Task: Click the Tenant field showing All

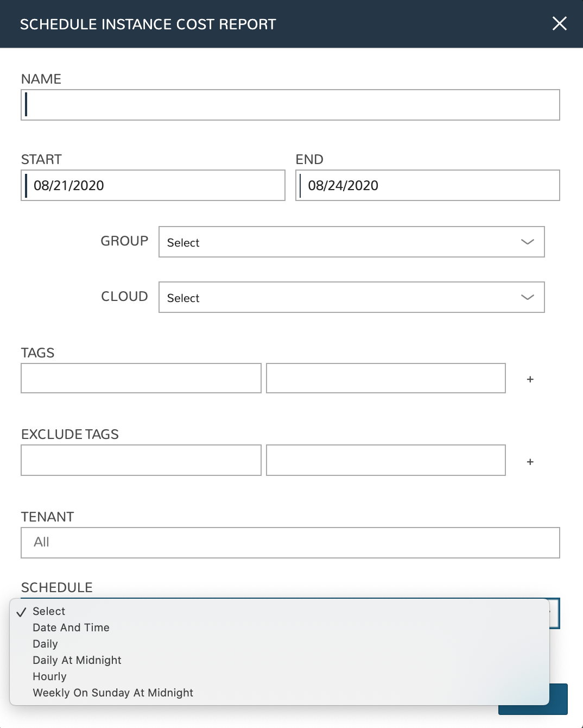Action: (290, 542)
